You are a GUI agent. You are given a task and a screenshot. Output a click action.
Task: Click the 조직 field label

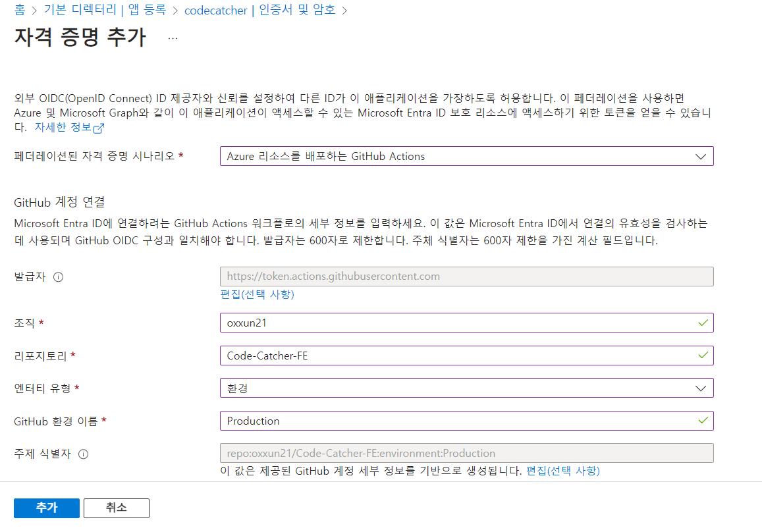coord(24,323)
